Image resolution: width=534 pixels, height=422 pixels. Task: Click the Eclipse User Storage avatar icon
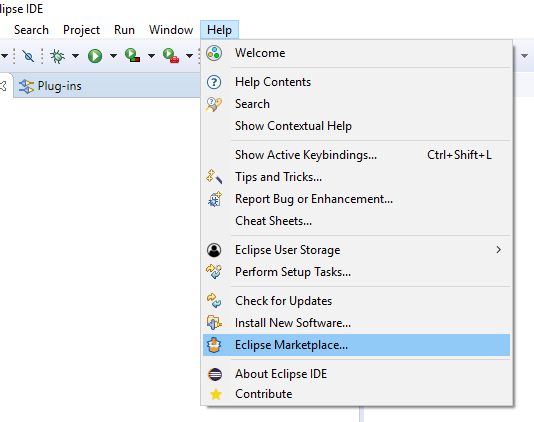point(214,250)
